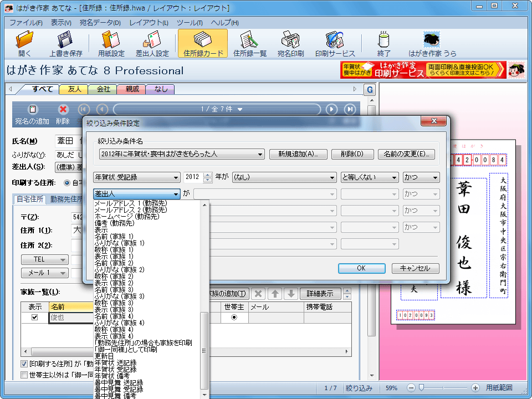Open the 絞り込み条件名 dropdown

pyautogui.click(x=182, y=154)
